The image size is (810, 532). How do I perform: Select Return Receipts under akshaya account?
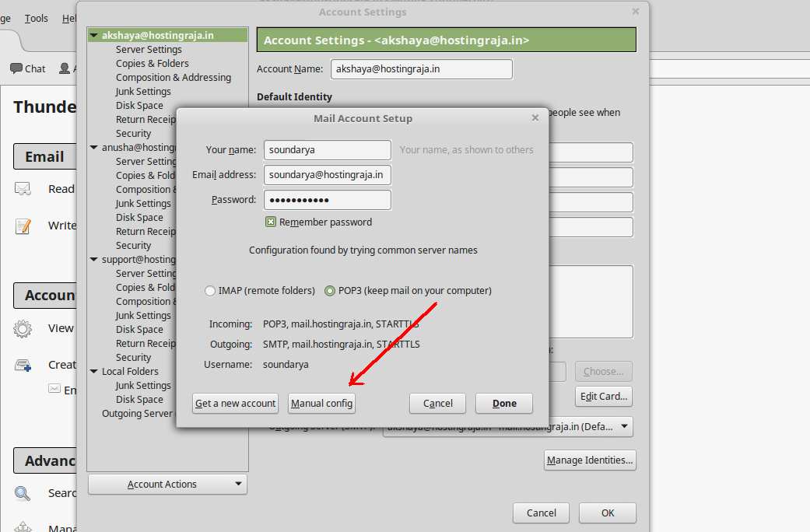[146, 119]
